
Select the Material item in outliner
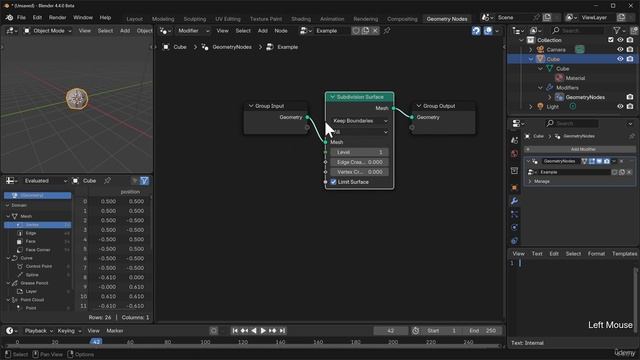575,78
